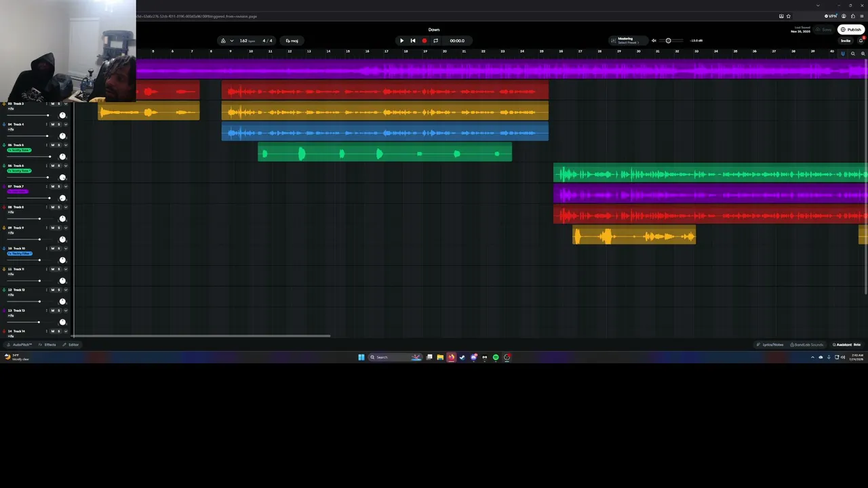Click the zoom in magnifier icon

coord(863,54)
